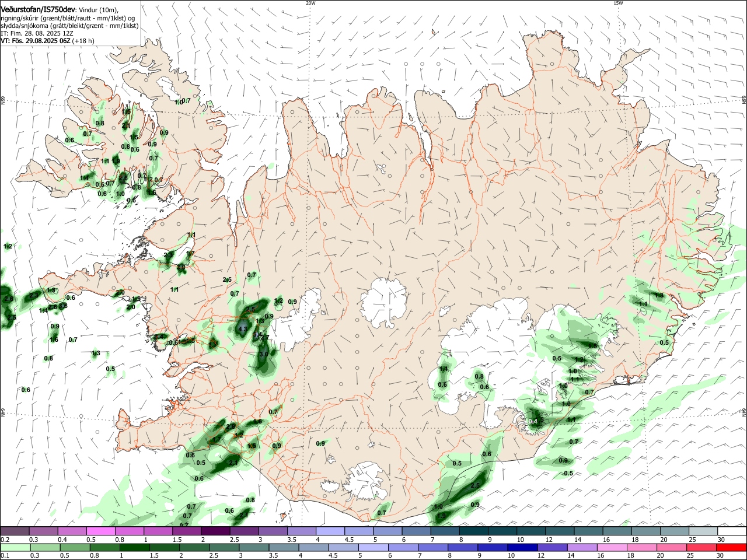
Task: Click the Veðurstofan/IS750dev map title
Action: (x=39, y=9)
